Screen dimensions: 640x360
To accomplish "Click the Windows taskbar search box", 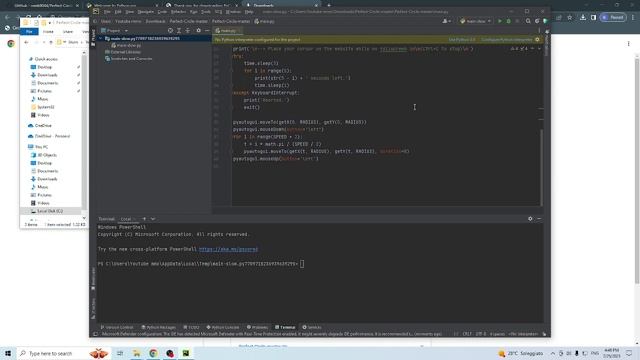I will click(x=65, y=353).
